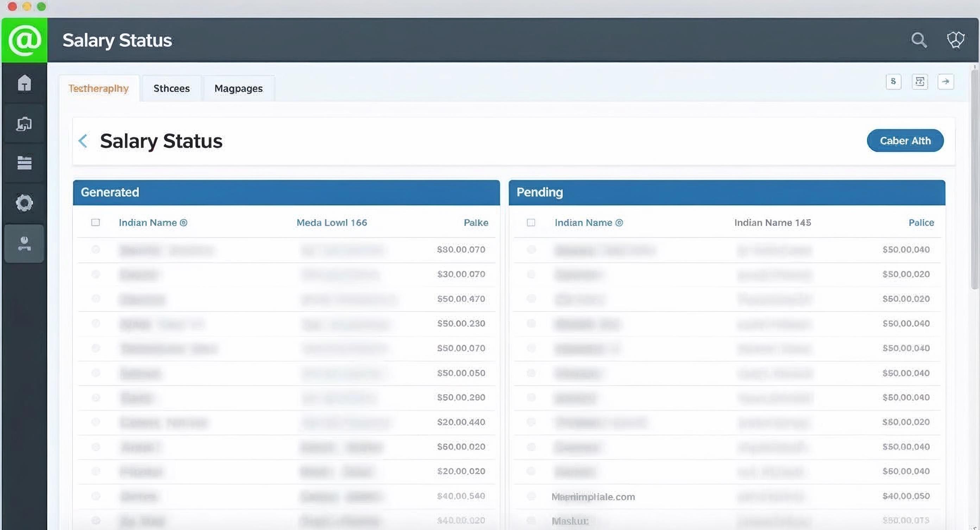
Task: Click the arrow export icon in the toolbar
Action: point(946,81)
